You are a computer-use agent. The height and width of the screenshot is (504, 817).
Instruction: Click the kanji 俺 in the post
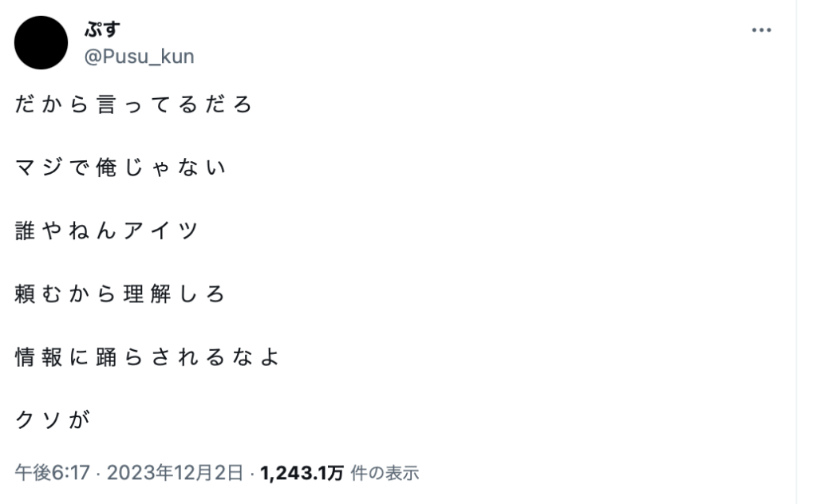click(106, 167)
